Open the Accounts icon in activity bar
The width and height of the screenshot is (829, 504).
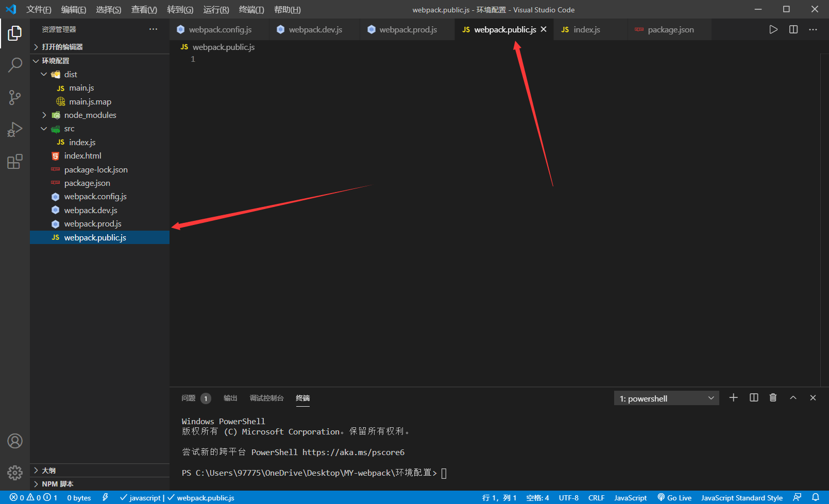pos(15,441)
